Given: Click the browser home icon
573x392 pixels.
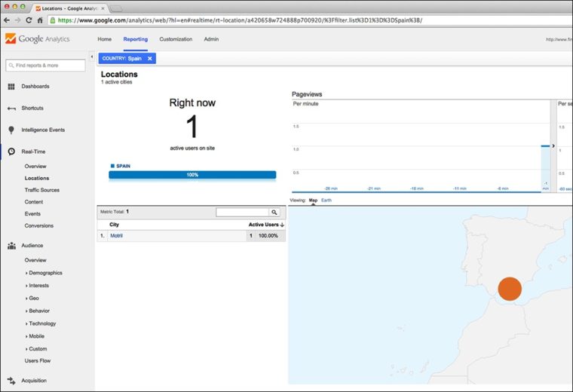Looking at the screenshot, I should 40,20.
